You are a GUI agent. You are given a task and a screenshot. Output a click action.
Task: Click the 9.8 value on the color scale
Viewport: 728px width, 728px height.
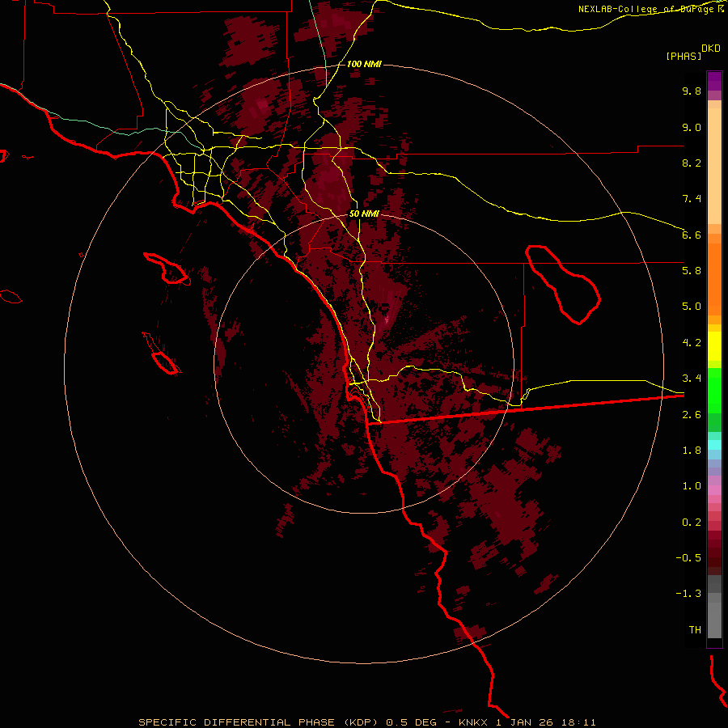[692, 91]
